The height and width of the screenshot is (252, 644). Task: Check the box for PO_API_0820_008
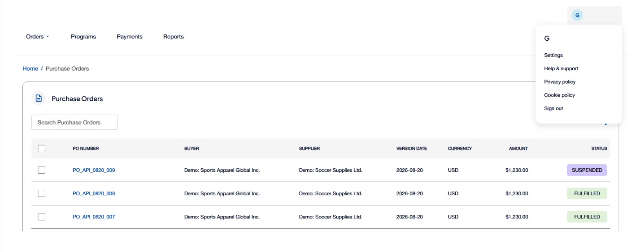click(x=42, y=193)
